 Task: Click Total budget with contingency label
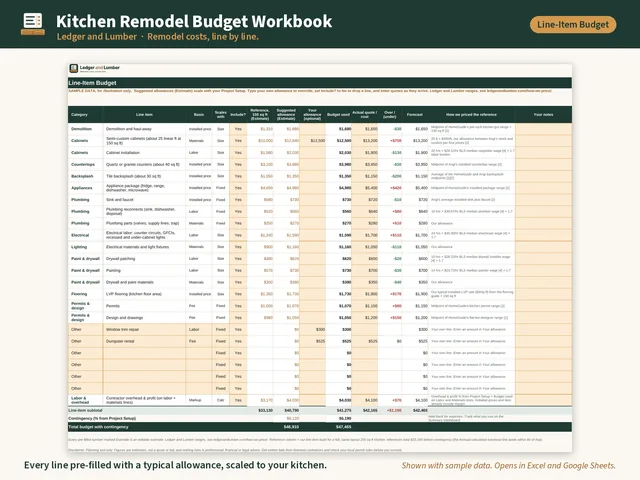tap(98, 427)
